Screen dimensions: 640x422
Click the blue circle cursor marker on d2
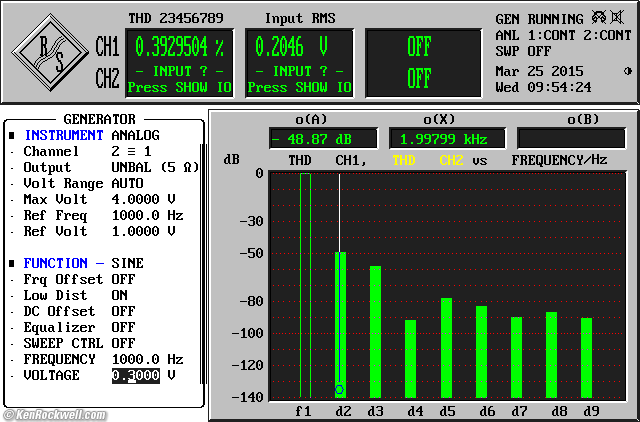pyautogui.click(x=339, y=388)
